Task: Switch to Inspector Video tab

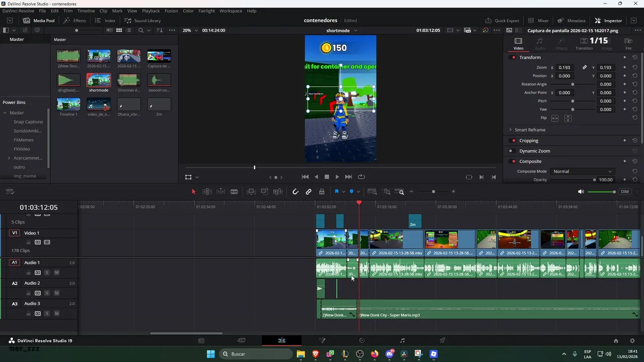Action: click(x=518, y=44)
